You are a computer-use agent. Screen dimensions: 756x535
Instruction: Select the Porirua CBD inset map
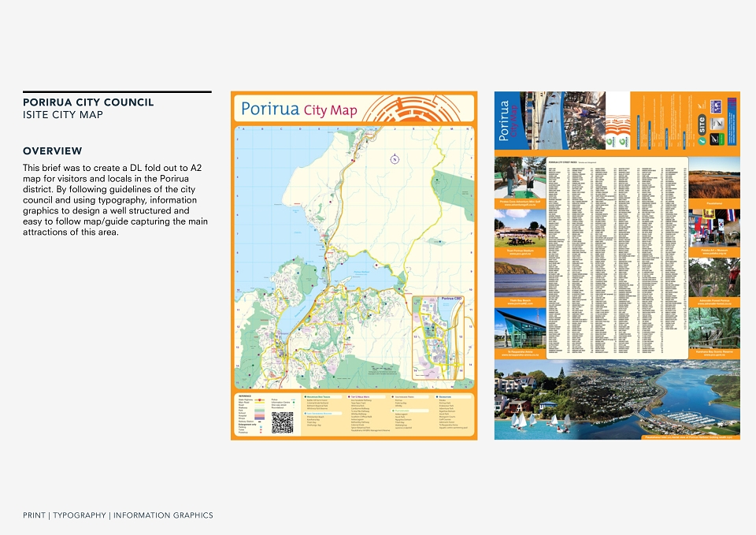click(x=438, y=337)
